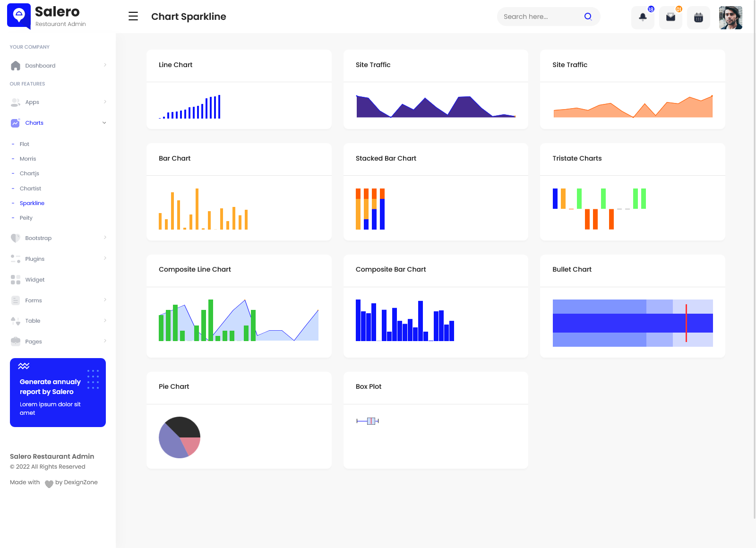This screenshot has width=756, height=548.
Task: Collapse the Charts submenu chevron
Action: pyautogui.click(x=104, y=123)
